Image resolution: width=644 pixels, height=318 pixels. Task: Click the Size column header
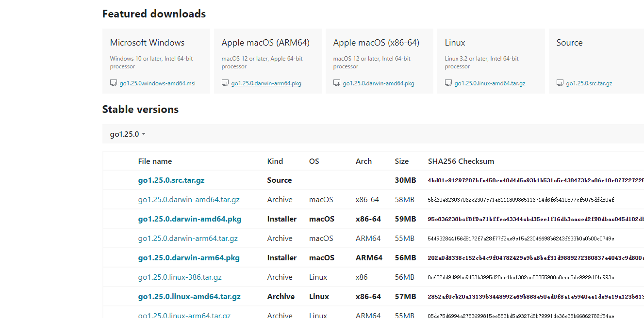point(402,161)
